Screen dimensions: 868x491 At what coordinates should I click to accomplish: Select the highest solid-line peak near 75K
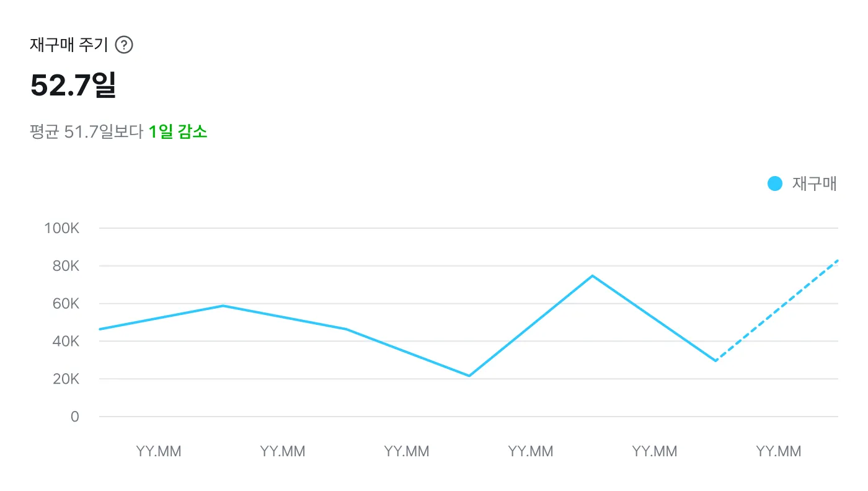592,276
